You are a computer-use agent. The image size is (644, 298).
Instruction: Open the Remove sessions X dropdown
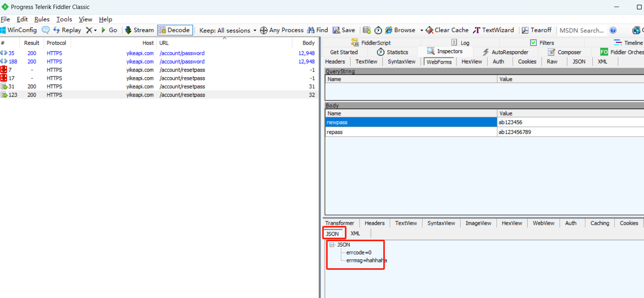click(91, 30)
